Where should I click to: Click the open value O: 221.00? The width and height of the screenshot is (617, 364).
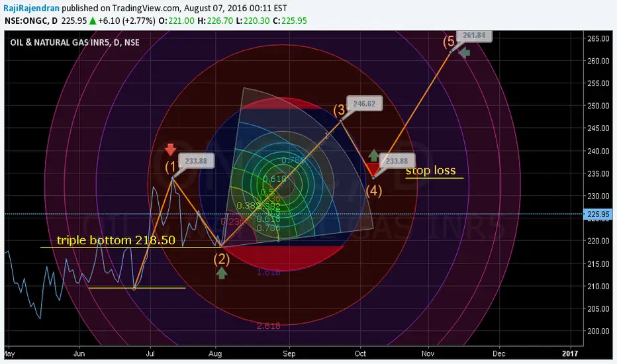click(x=177, y=21)
